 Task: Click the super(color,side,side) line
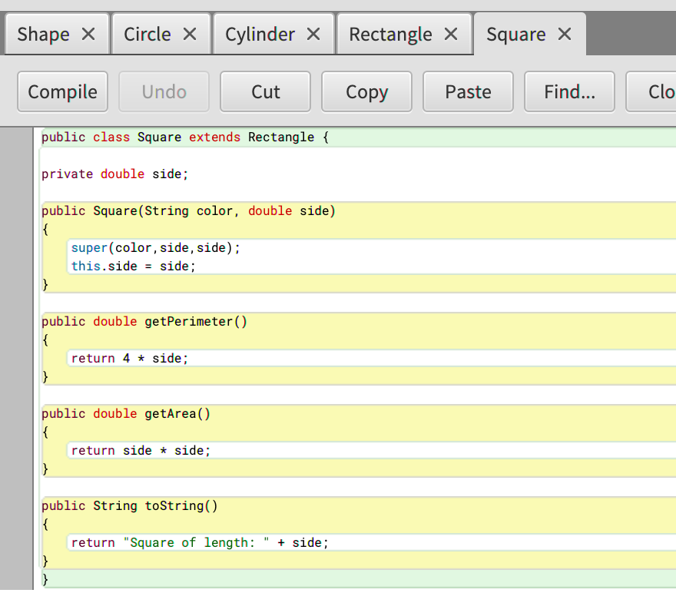(x=154, y=247)
